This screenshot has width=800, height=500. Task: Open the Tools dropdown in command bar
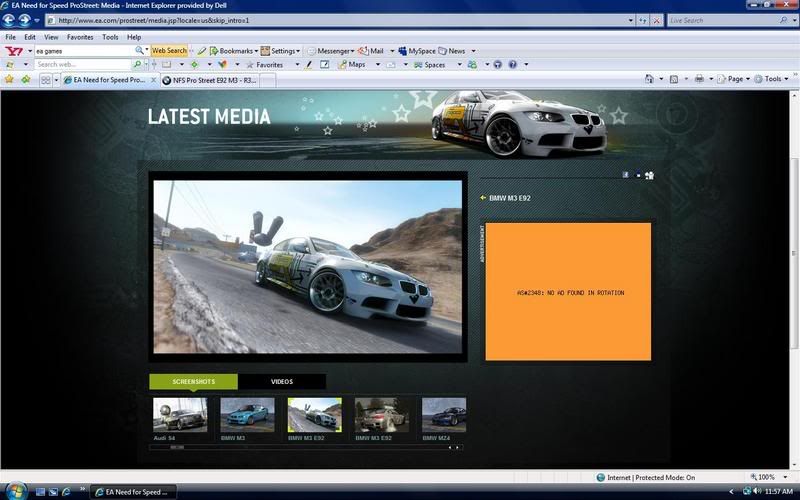(x=775, y=79)
